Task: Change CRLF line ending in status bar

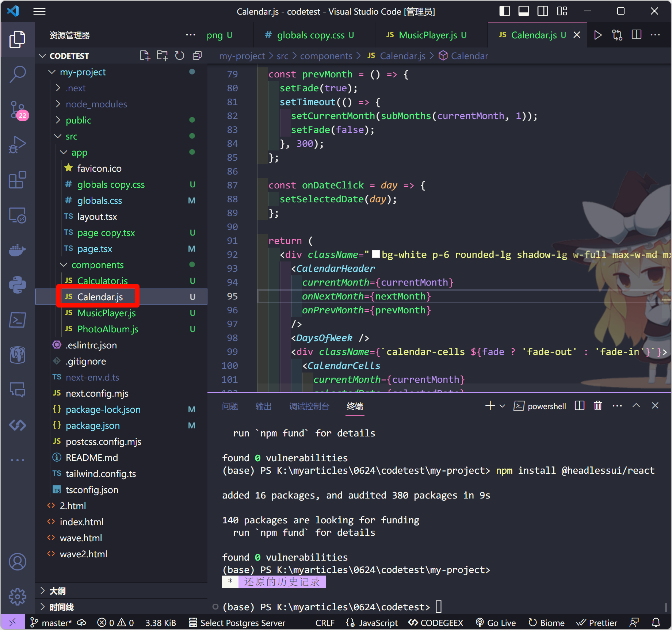Action: pyautogui.click(x=325, y=623)
